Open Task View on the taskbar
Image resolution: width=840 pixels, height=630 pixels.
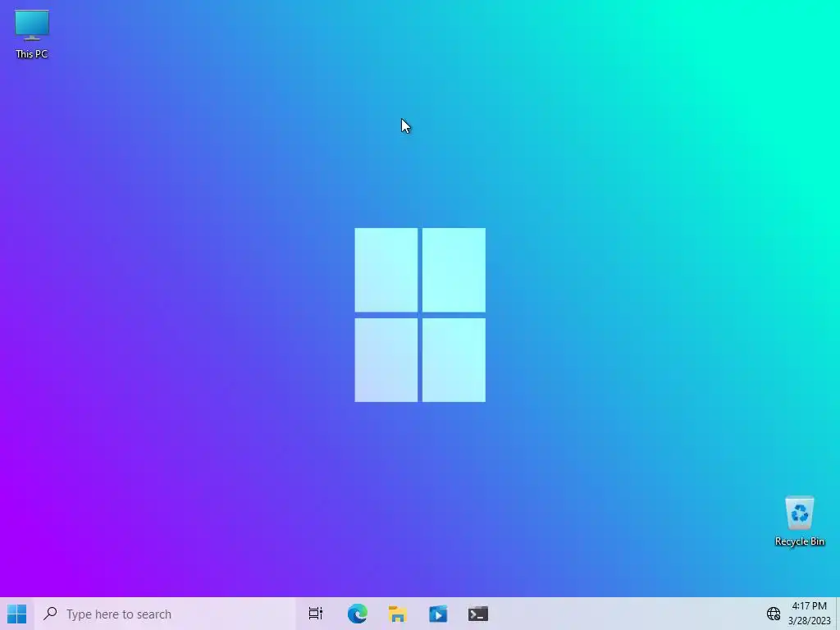pos(316,614)
